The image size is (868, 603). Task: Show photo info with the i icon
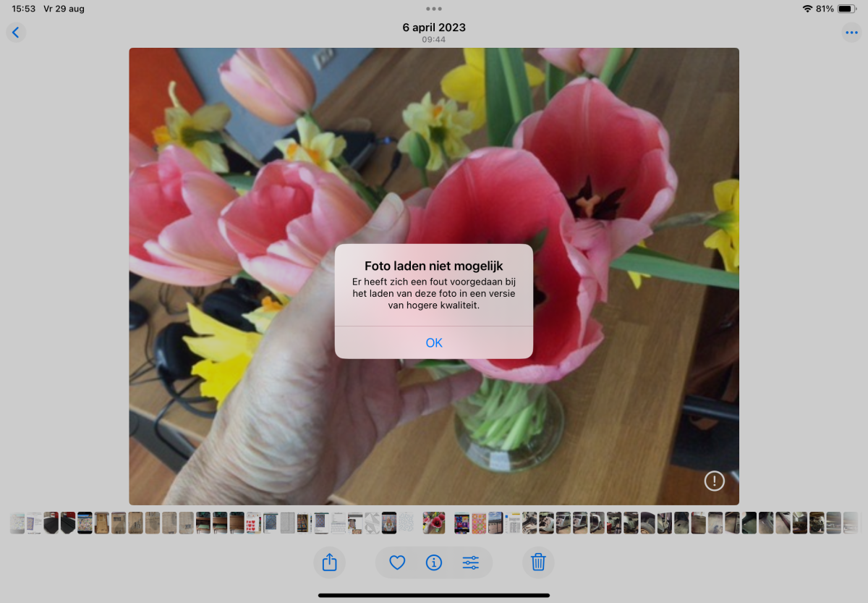(x=434, y=562)
